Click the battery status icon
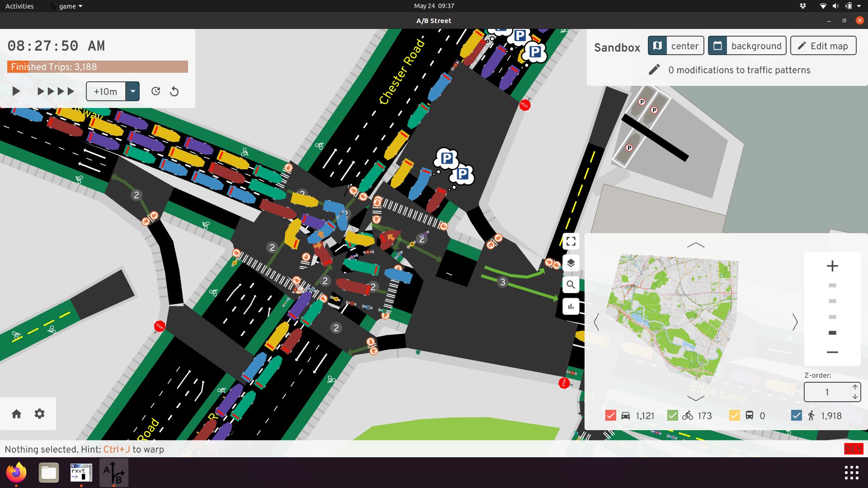This screenshot has height=488, width=868. coord(849,6)
